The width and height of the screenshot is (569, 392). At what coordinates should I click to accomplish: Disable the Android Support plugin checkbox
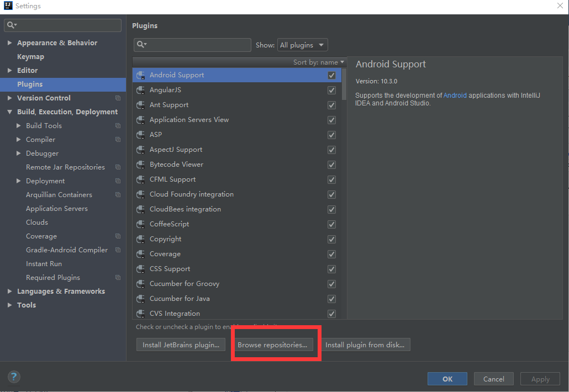(x=331, y=75)
